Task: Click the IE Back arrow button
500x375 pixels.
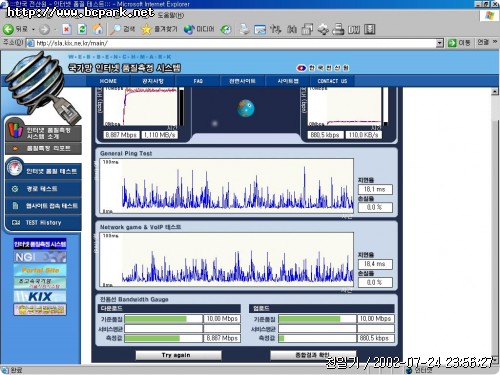Action: pos(8,29)
